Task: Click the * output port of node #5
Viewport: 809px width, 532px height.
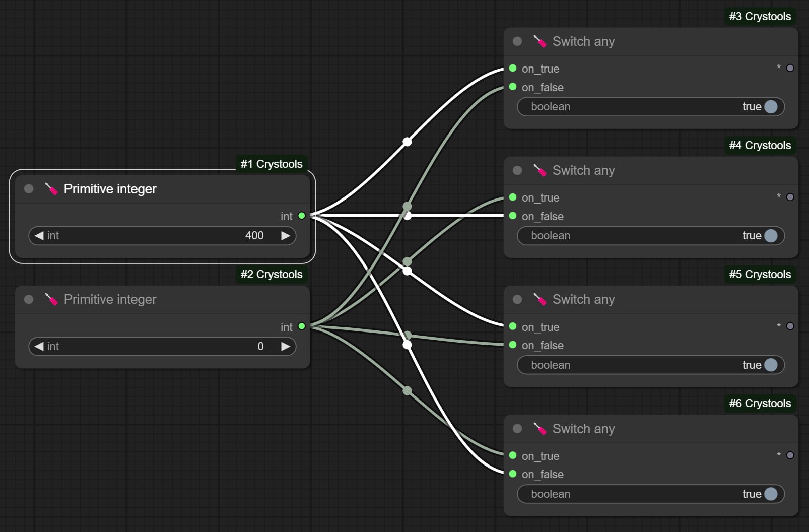Action: pyautogui.click(x=790, y=326)
